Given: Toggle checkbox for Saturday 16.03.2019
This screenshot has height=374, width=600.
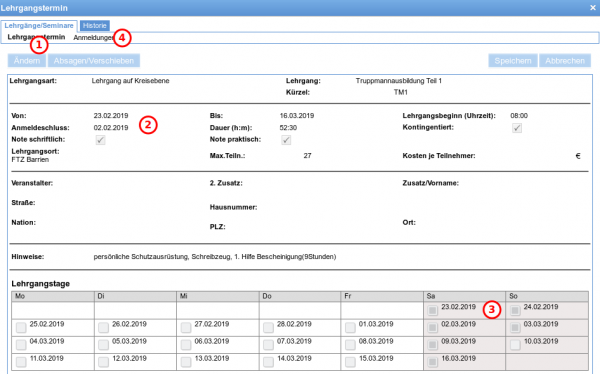Looking at the screenshot, I should pyautogui.click(x=432, y=362).
